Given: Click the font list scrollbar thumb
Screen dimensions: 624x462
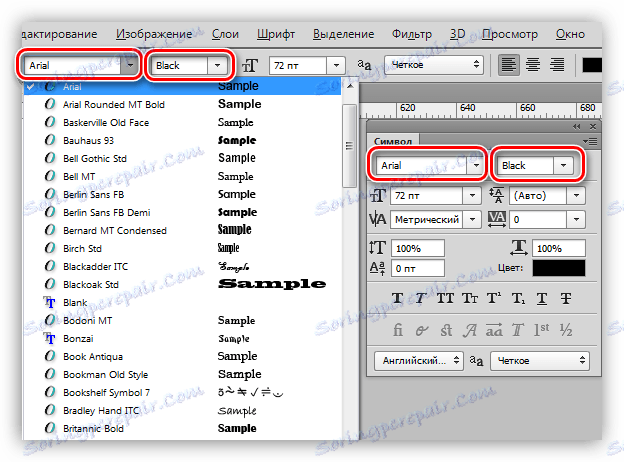Looking at the screenshot, I should coord(349,146).
